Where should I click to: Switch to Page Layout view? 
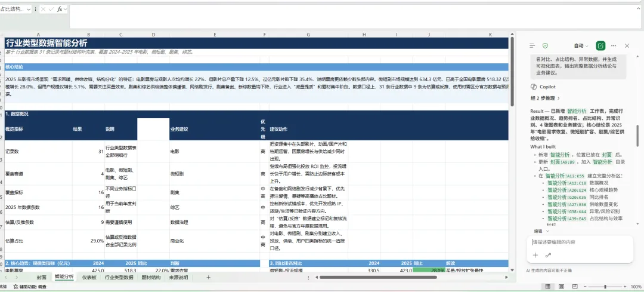click(x=562, y=287)
